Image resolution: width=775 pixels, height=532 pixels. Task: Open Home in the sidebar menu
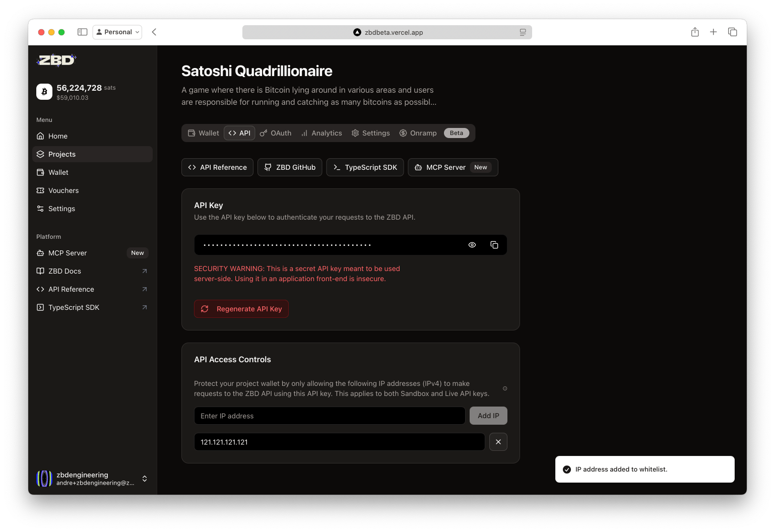(92, 136)
